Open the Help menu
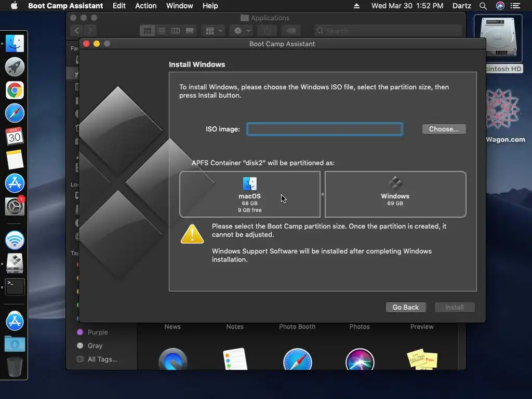The height and width of the screenshot is (399, 532). point(210,6)
